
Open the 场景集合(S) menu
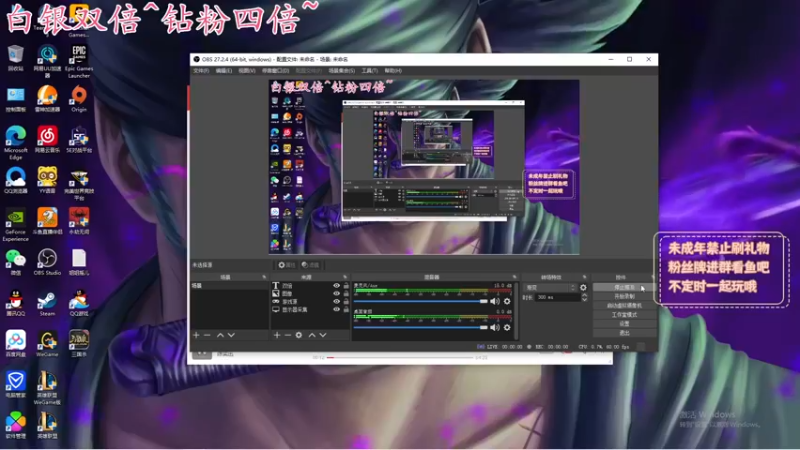341,70
